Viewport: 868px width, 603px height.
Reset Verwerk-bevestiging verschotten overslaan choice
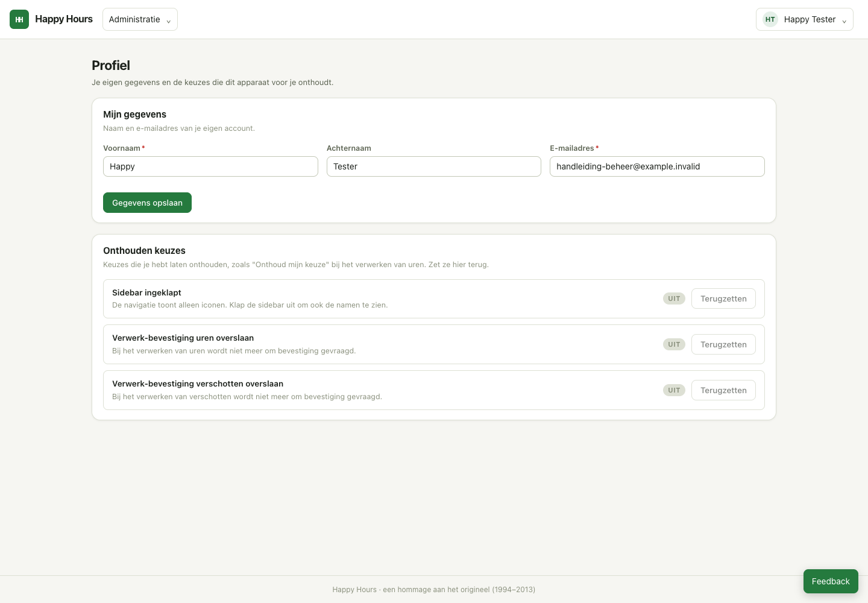pyautogui.click(x=723, y=390)
